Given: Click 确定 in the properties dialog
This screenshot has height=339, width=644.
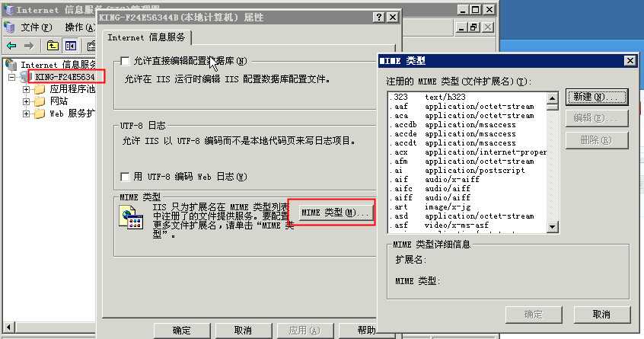Looking at the screenshot, I should [x=181, y=331].
